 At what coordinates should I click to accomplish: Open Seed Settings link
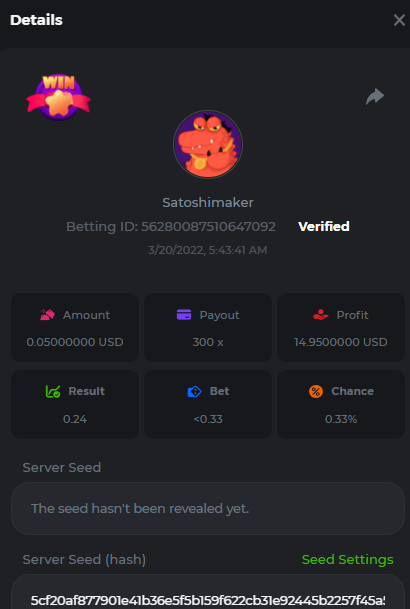coord(347,560)
